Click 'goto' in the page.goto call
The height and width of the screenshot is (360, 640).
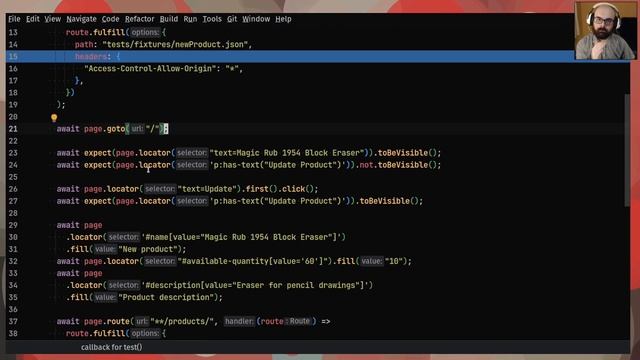[116, 129]
